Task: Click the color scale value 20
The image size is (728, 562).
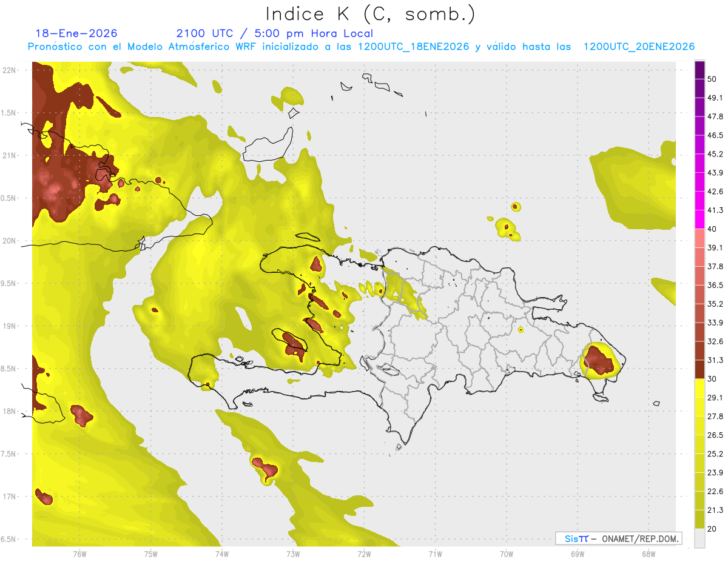Action: click(712, 529)
